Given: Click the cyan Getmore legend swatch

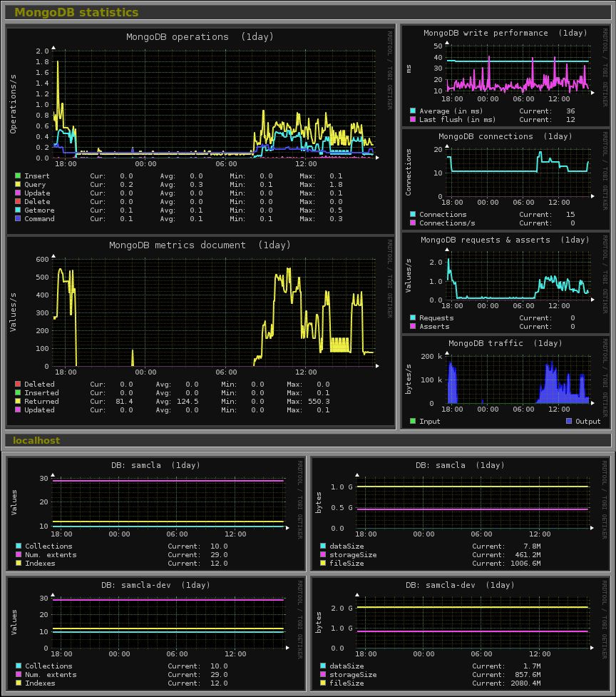Looking at the screenshot, I should pos(19,210).
